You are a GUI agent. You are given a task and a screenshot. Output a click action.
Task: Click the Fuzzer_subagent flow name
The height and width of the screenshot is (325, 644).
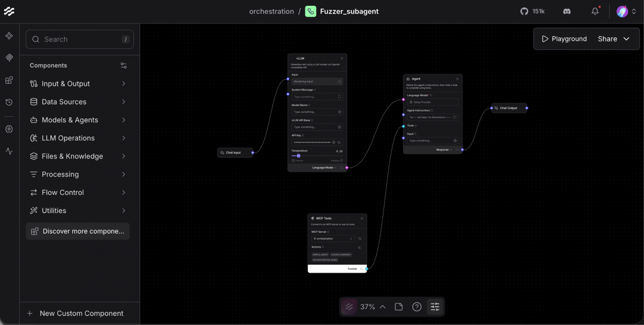(349, 12)
